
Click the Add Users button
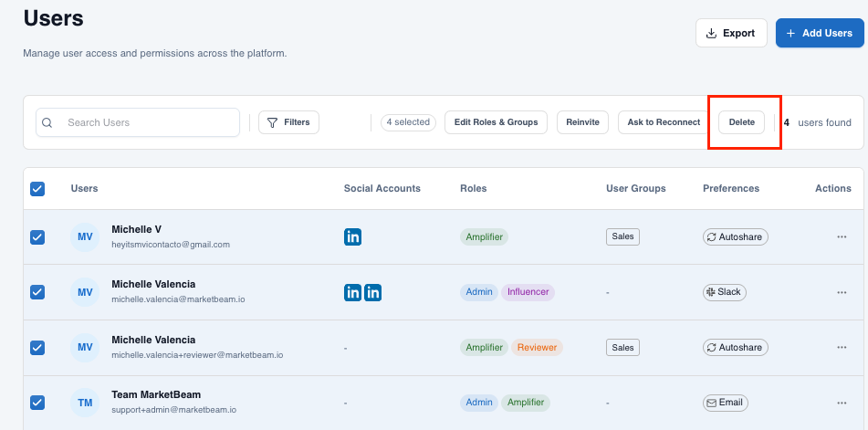[x=820, y=33]
